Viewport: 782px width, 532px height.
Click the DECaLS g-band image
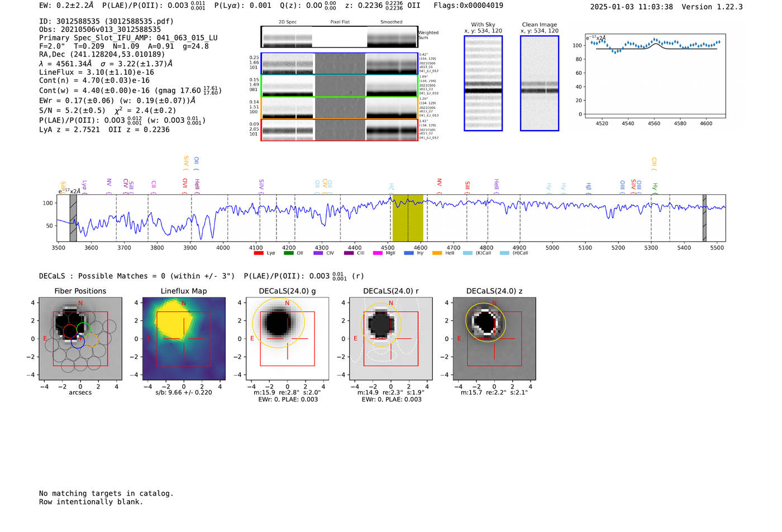[288, 339]
